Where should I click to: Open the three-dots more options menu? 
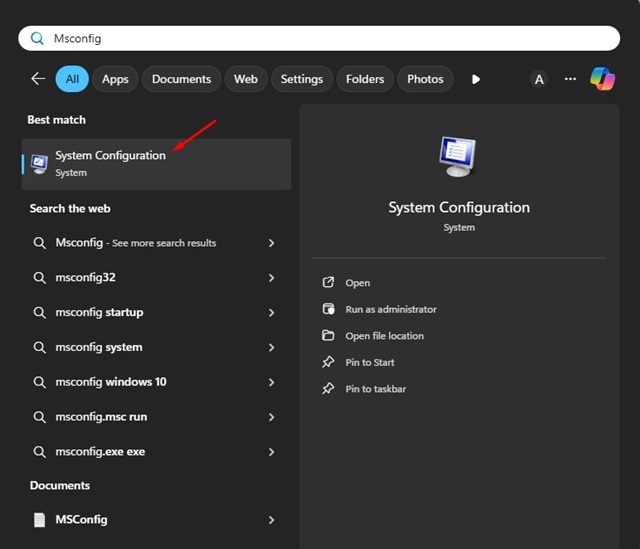pos(570,79)
